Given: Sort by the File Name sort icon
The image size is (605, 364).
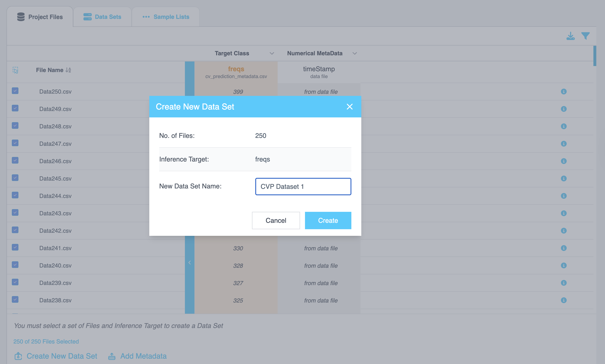Looking at the screenshot, I should coord(68,70).
